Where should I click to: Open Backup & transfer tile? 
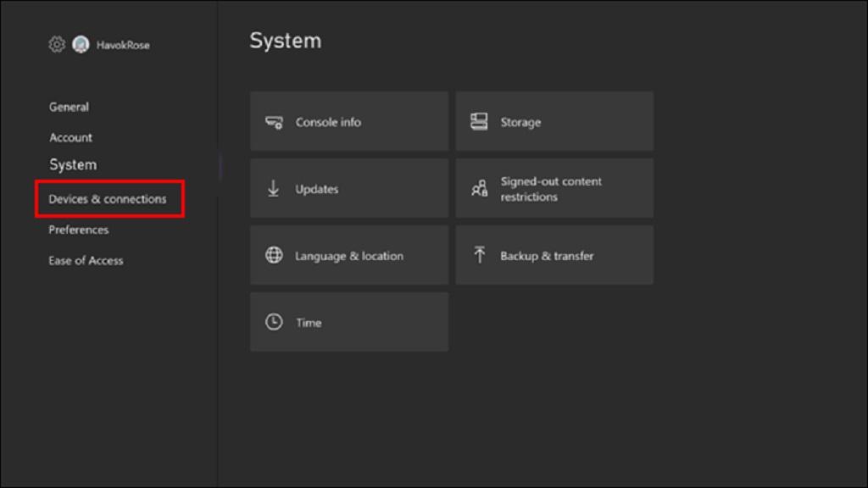click(554, 255)
